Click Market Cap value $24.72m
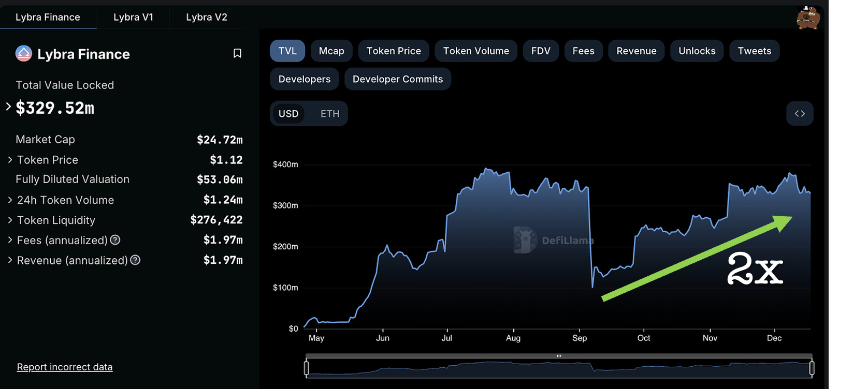The height and width of the screenshot is (389, 868). (220, 140)
